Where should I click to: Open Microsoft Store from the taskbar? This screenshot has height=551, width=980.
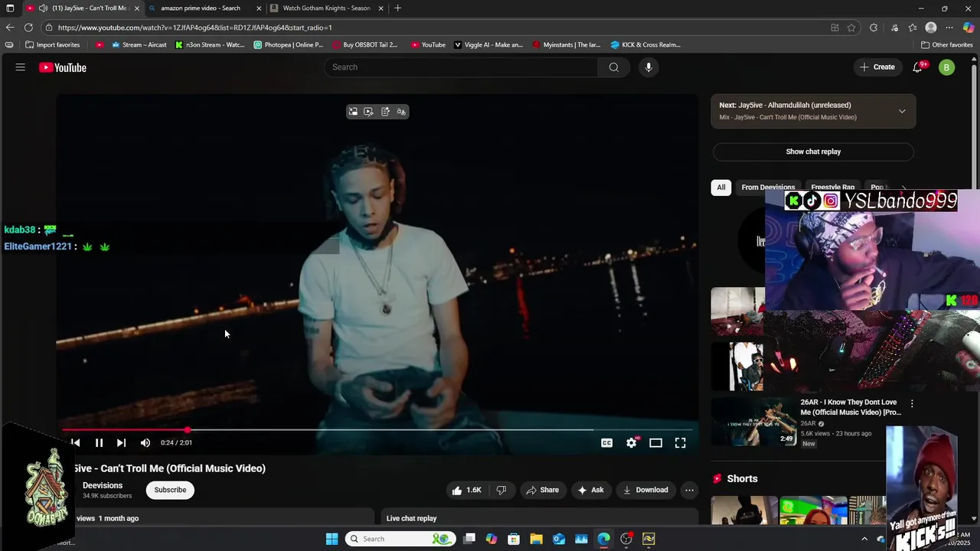coord(514,539)
